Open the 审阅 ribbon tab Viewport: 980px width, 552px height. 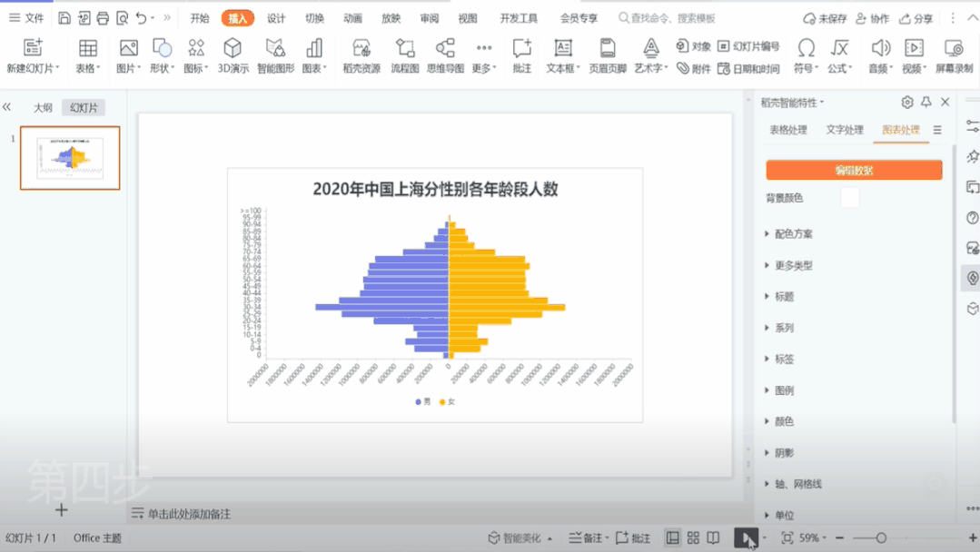430,19
